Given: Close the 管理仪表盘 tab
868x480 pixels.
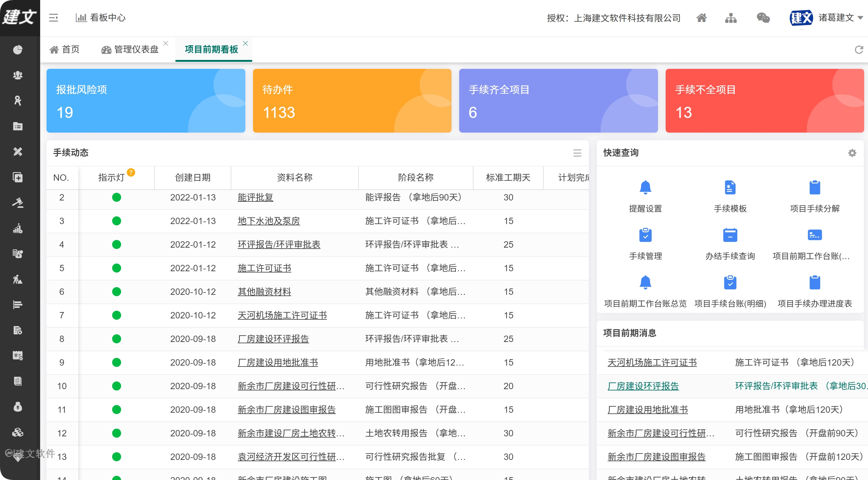Looking at the screenshot, I should (x=166, y=43).
